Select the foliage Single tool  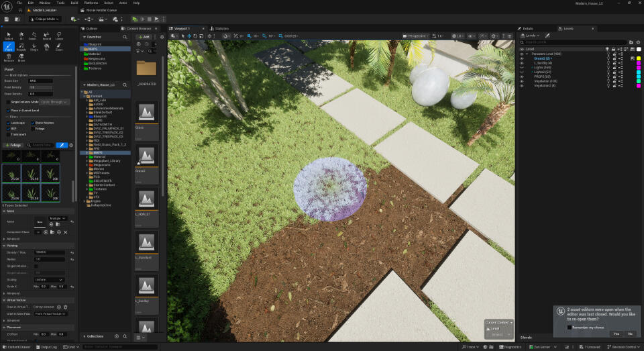[34, 46]
